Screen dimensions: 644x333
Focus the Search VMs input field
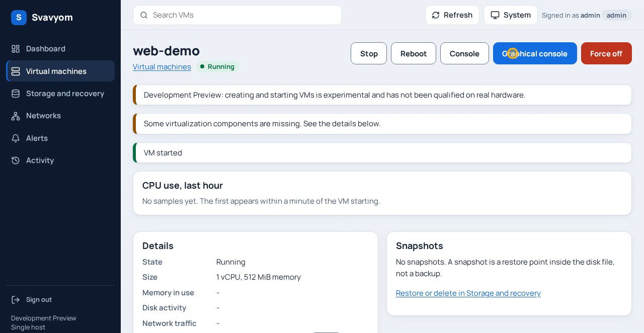tap(237, 15)
